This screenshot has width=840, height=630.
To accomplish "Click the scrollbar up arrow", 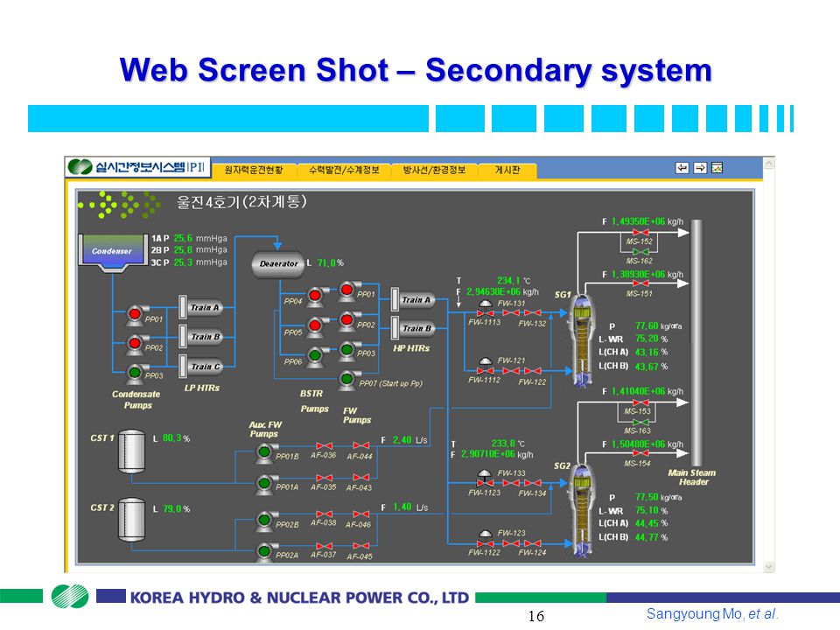I will 769,163.
